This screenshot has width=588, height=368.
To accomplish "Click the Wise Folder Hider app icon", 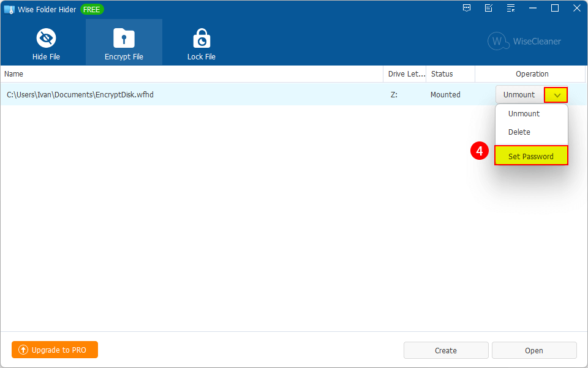I will (x=9, y=9).
